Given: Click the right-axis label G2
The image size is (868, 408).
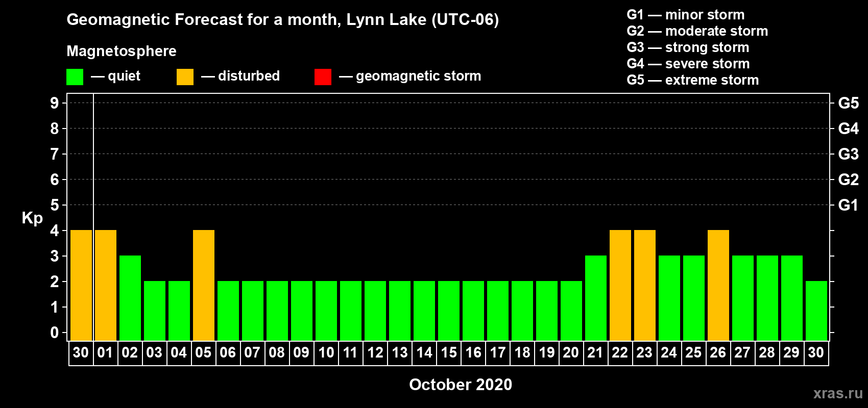Looking at the screenshot, I should click(849, 180).
